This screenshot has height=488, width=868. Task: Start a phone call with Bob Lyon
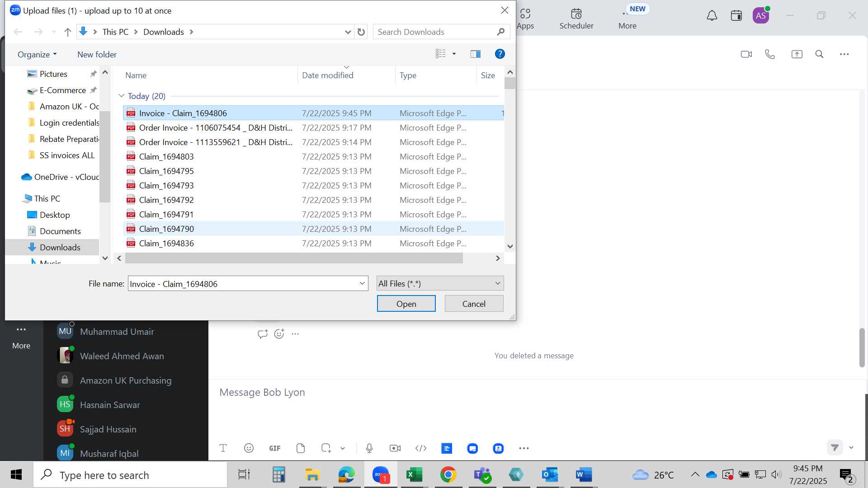point(770,54)
